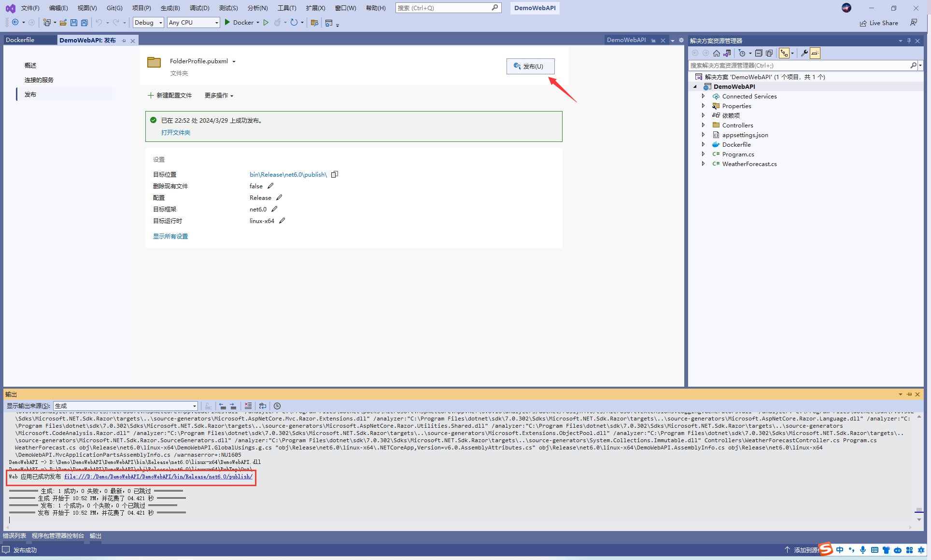Clear all output with the red X icon
Image resolution: width=931 pixels, height=560 pixels.
coord(248,406)
